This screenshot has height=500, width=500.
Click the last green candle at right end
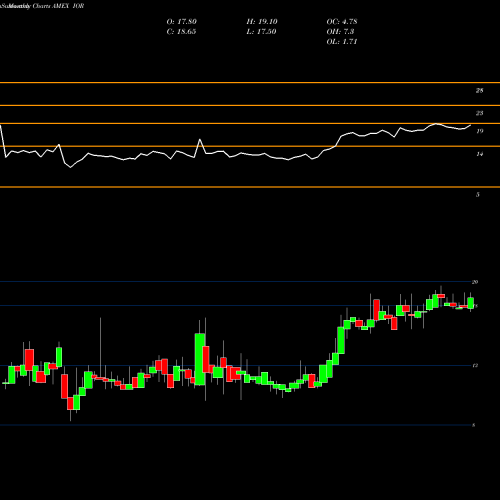tap(471, 303)
